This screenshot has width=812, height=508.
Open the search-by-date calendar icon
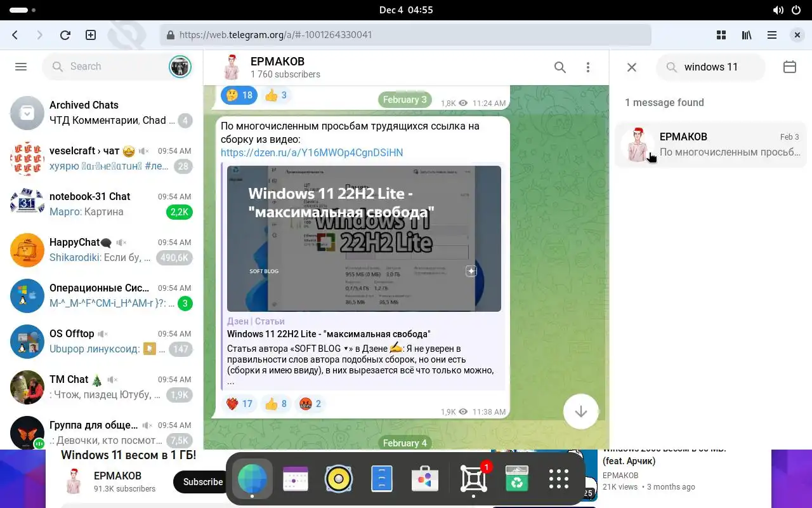tap(790, 67)
